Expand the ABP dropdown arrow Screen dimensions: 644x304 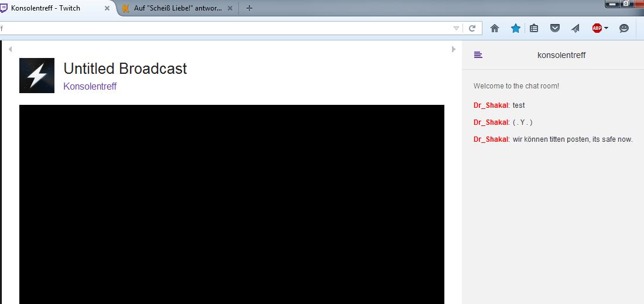606,28
